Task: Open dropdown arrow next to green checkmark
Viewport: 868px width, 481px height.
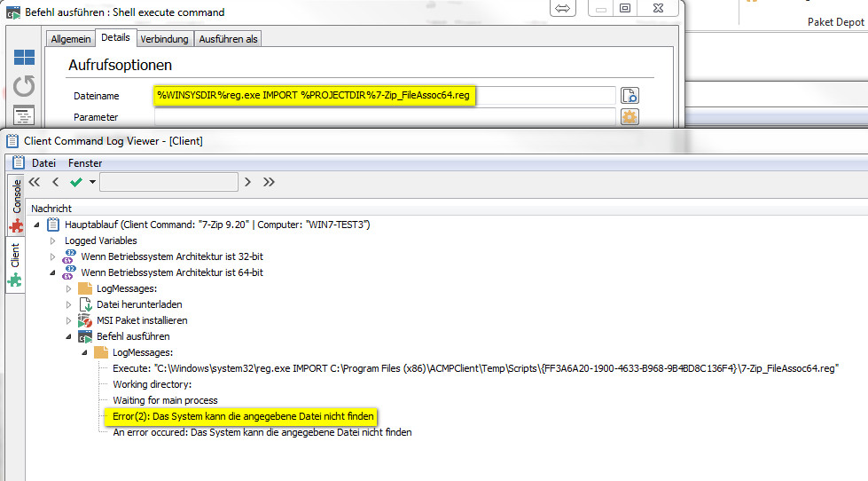Action: [92, 182]
